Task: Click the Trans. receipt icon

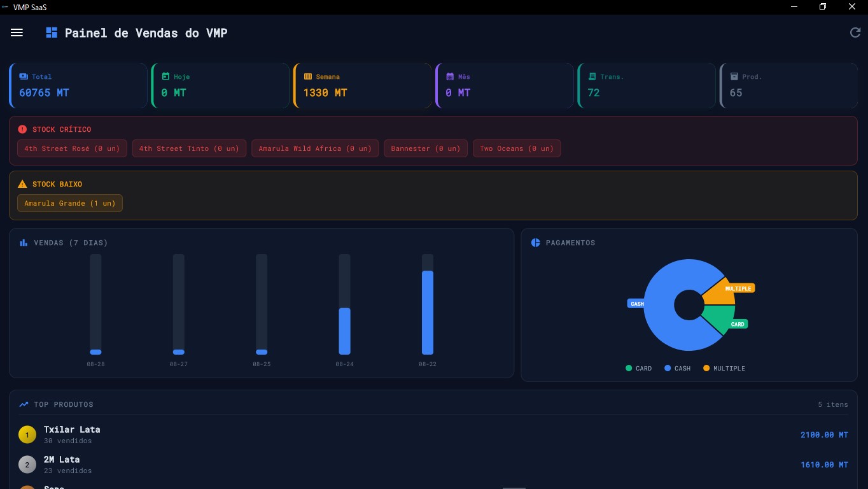Action: 592,76
